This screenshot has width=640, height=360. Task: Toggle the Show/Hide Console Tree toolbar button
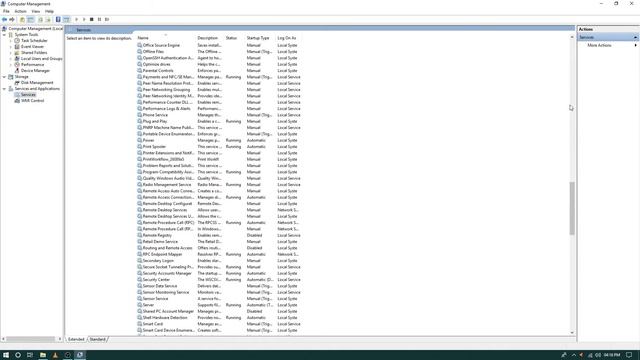pos(30,20)
